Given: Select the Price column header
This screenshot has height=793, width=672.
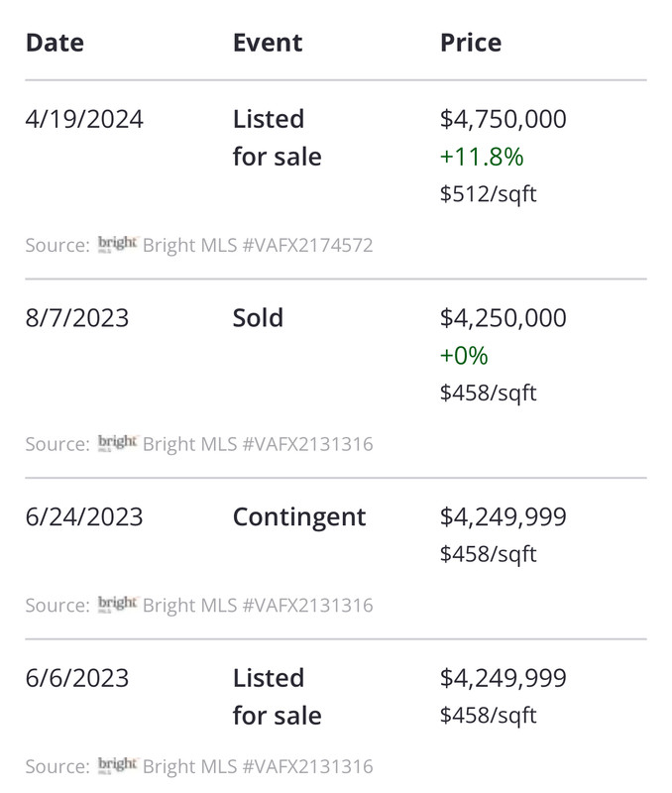Looking at the screenshot, I should 471,43.
